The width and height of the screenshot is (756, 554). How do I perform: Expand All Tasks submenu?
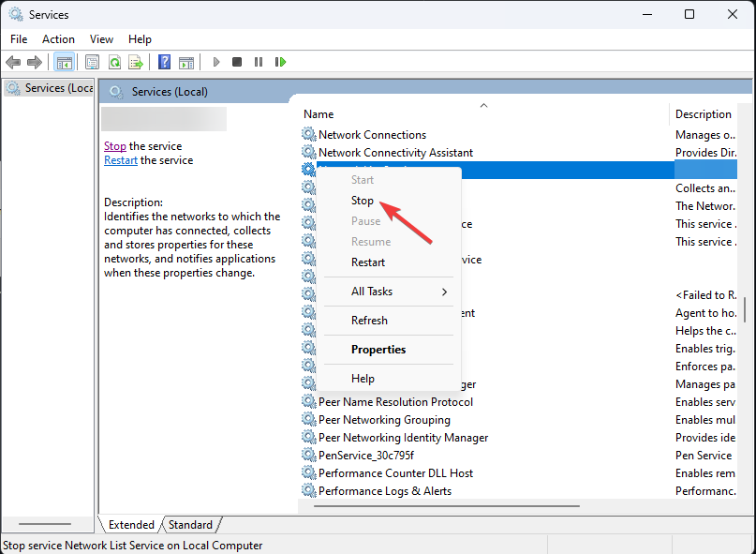[x=389, y=292]
